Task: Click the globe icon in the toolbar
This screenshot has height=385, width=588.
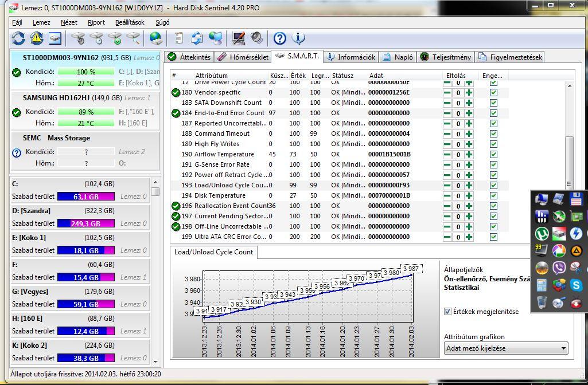Action: [x=155, y=38]
